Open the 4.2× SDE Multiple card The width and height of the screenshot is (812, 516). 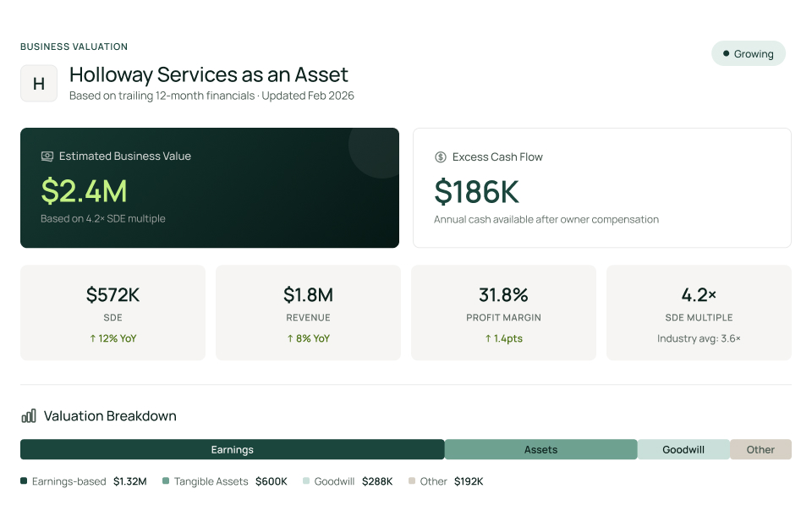pyautogui.click(x=700, y=313)
